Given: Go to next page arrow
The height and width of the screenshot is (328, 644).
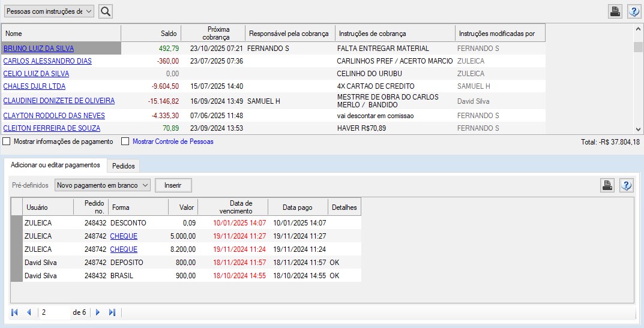Looking at the screenshot, I should (98, 312).
